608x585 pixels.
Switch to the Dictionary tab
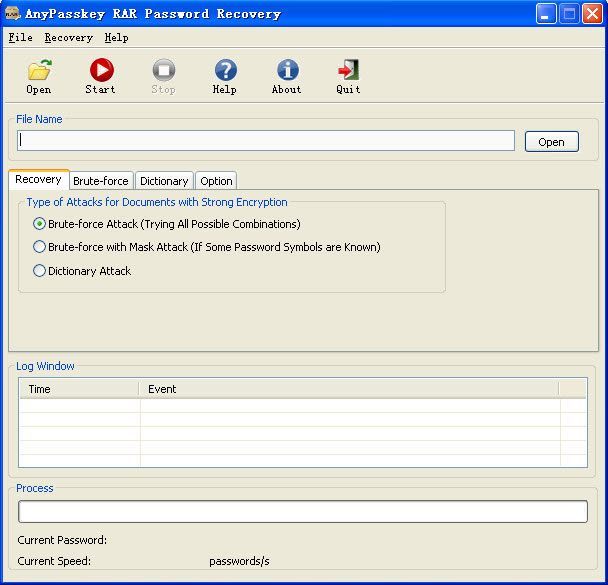(164, 181)
